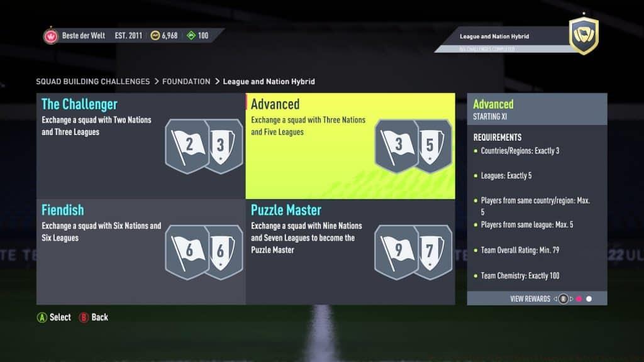Click the B Back button prompt

click(x=94, y=317)
